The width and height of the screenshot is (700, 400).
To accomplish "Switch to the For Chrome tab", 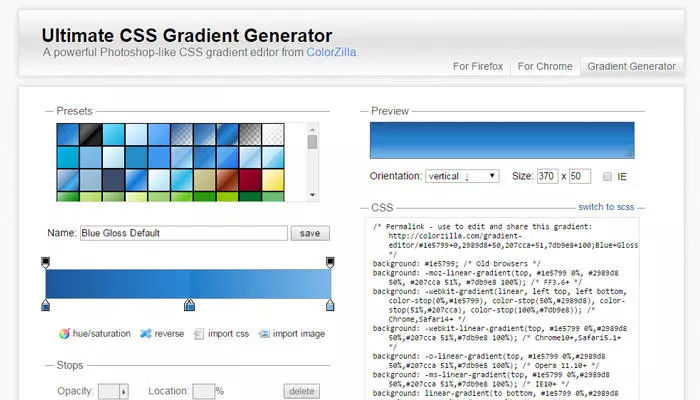I will coord(545,67).
